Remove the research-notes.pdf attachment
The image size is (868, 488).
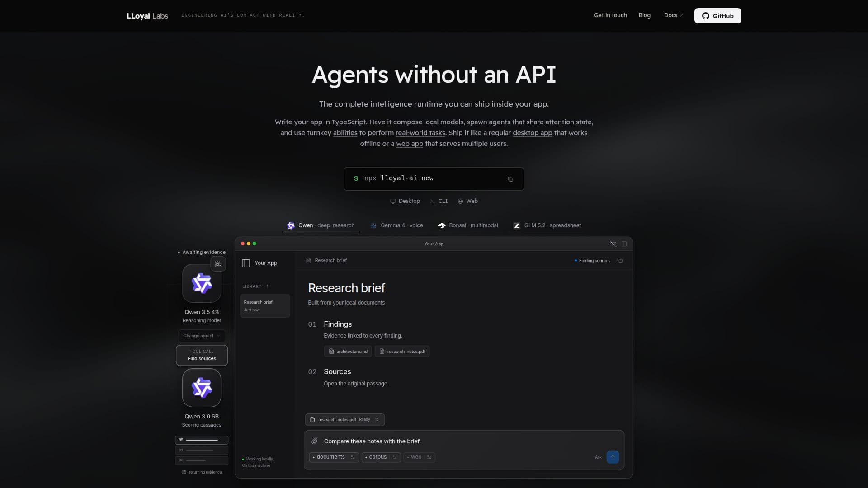tap(377, 419)
